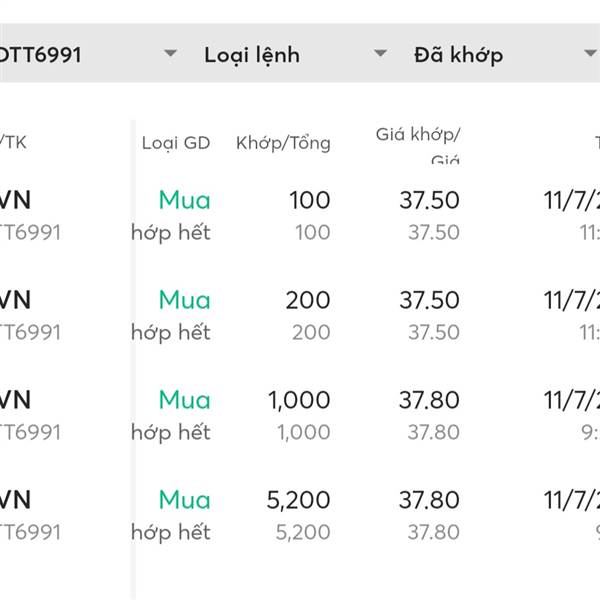The width and height of the screenshot is (600, 600).
Task: Open the Mua order of 100 shares
Action: click(x=185, y=200)
